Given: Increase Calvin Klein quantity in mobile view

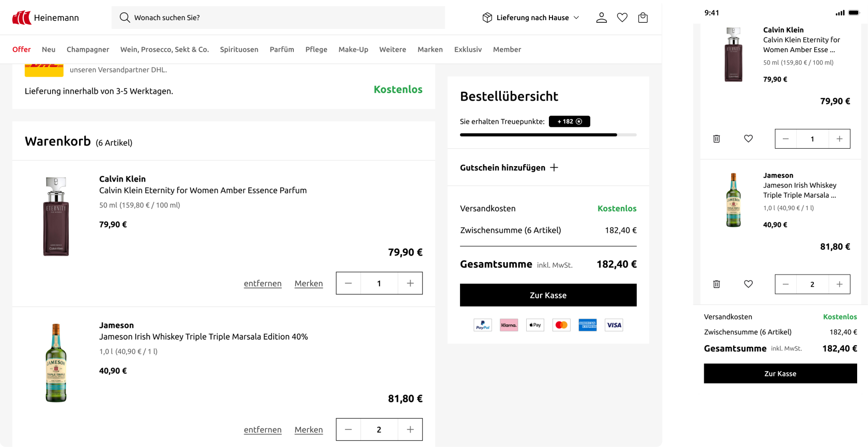Looking at the screenshot, I should tap(840, 139).
